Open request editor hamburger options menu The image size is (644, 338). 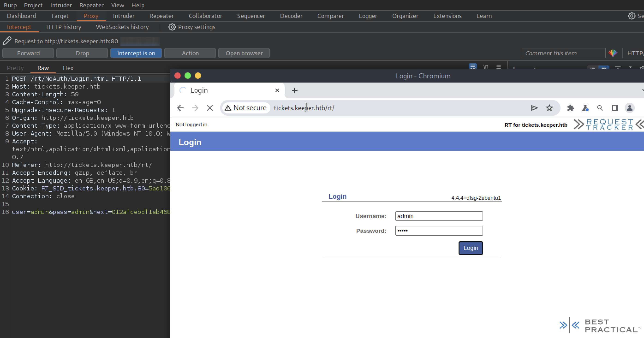[x=498, y=67]
